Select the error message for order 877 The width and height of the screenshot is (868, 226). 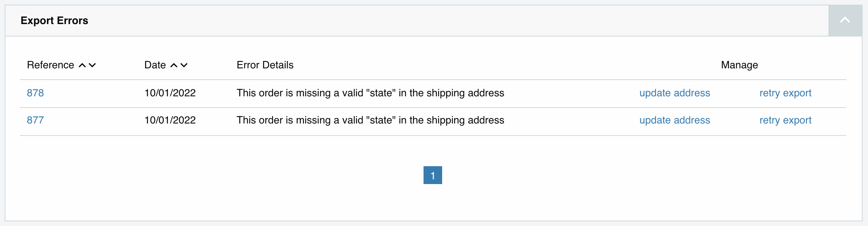click(x=370, y=120)
